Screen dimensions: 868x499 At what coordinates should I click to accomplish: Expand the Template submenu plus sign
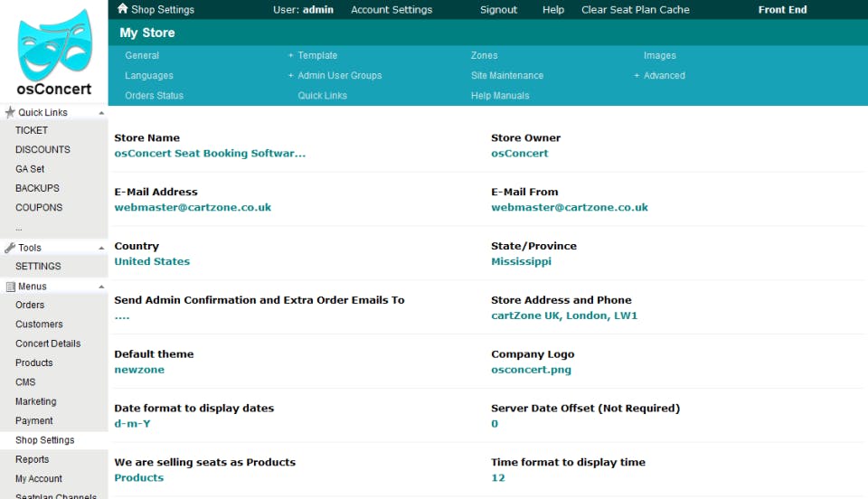click(x=290, y=55)
